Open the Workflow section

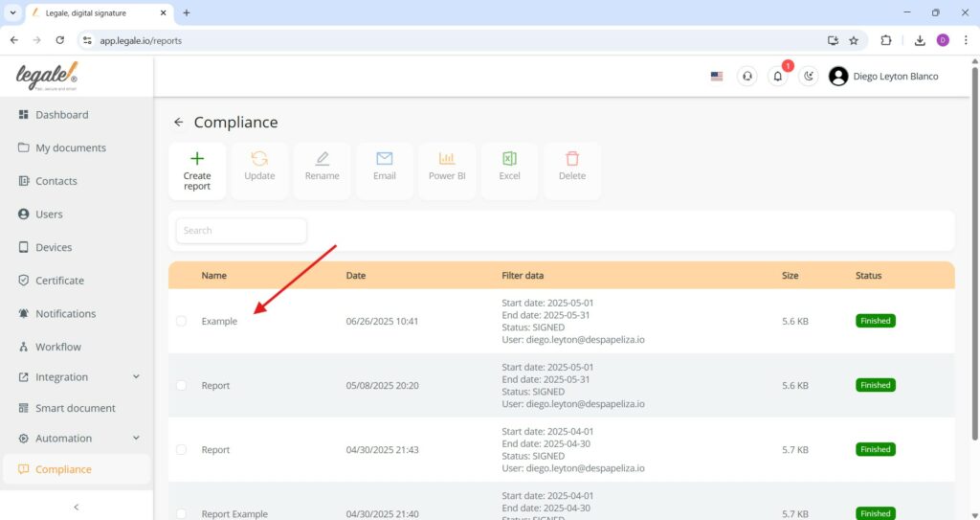click(50, 347)
